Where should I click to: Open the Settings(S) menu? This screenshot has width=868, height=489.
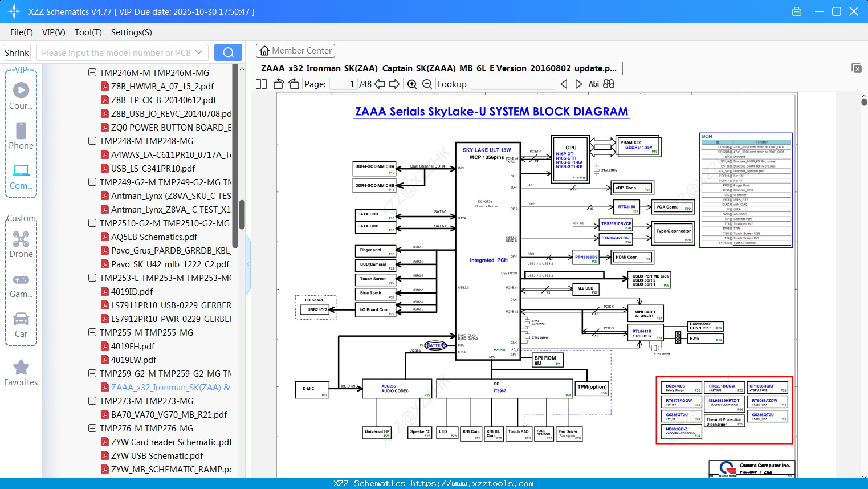132,32
